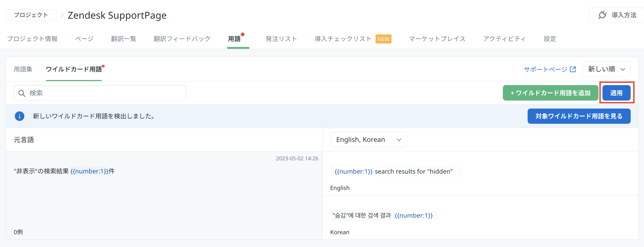Image resolution: width=644 pixels, height=247 pixels.
Task: Click the orange NEW badge
Action: (x=383, y=39)
